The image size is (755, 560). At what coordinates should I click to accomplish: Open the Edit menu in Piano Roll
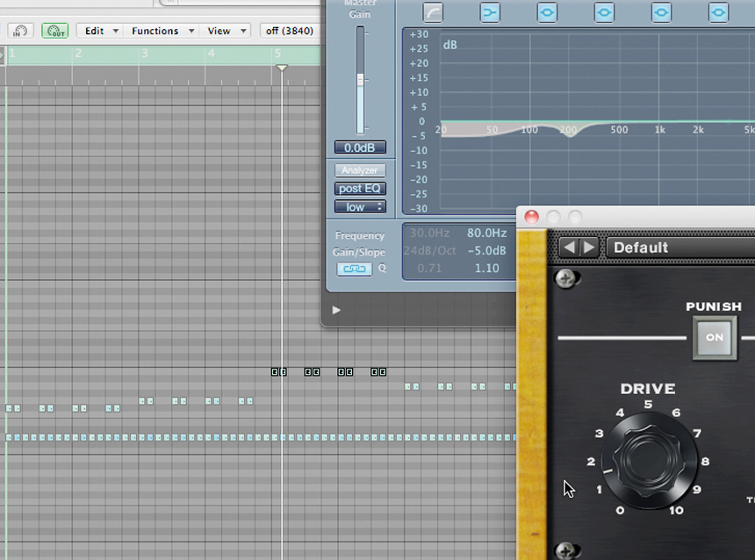(102, 31)
